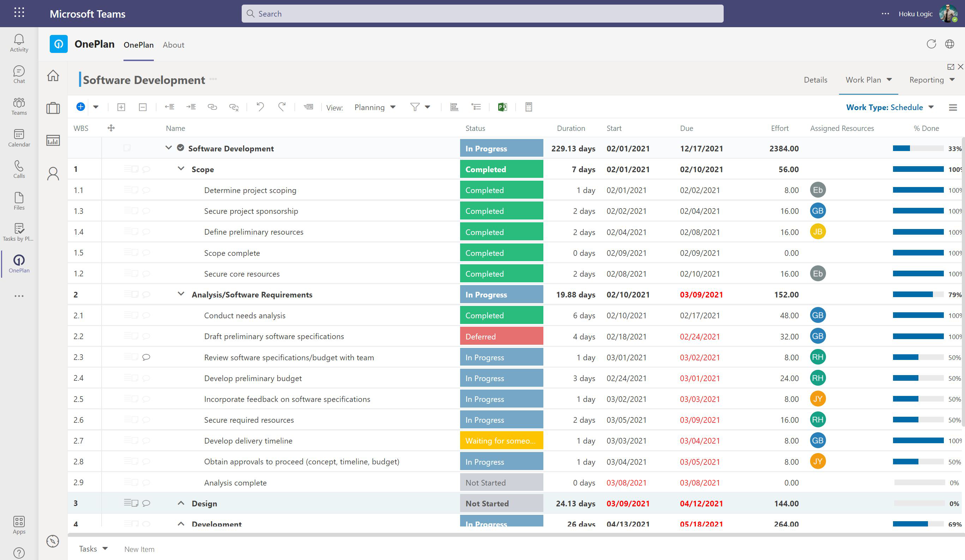Screen dimensions: 965x560
Task: Open Hoku Logic profile picture
Action: click(x=948, y=14)
